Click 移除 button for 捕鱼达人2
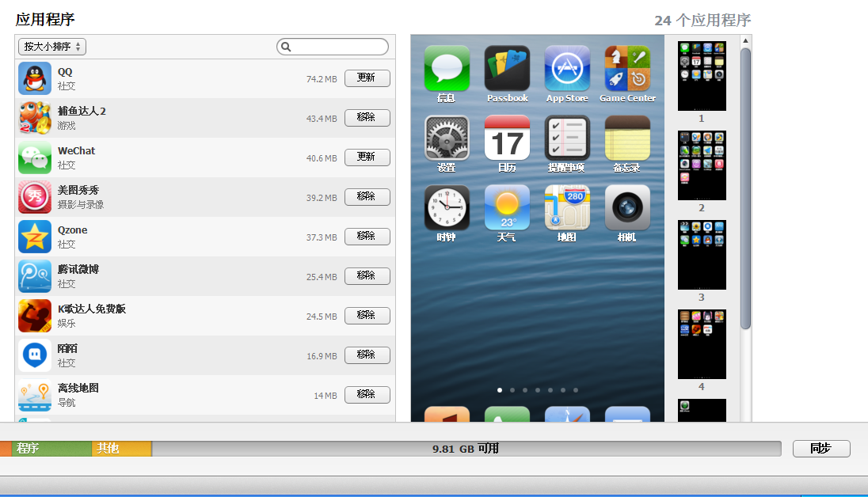 367,117
